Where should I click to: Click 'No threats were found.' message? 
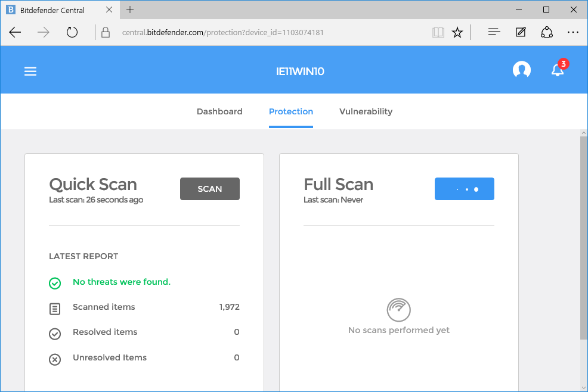coord(122,282)
